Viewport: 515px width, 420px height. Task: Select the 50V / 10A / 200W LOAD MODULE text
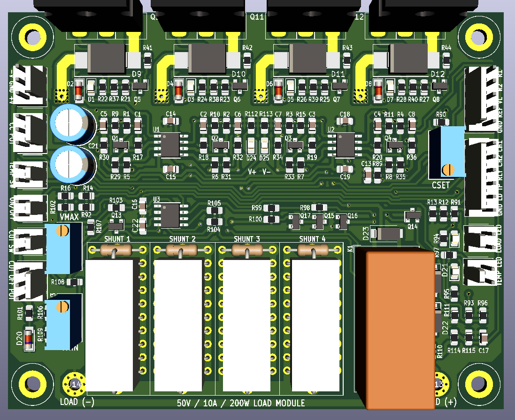[241, 403]
